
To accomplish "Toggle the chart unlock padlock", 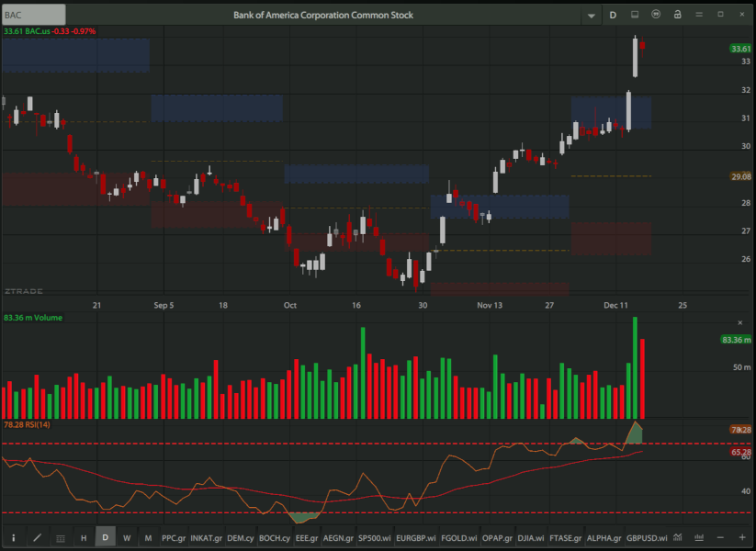I will 677,15.
